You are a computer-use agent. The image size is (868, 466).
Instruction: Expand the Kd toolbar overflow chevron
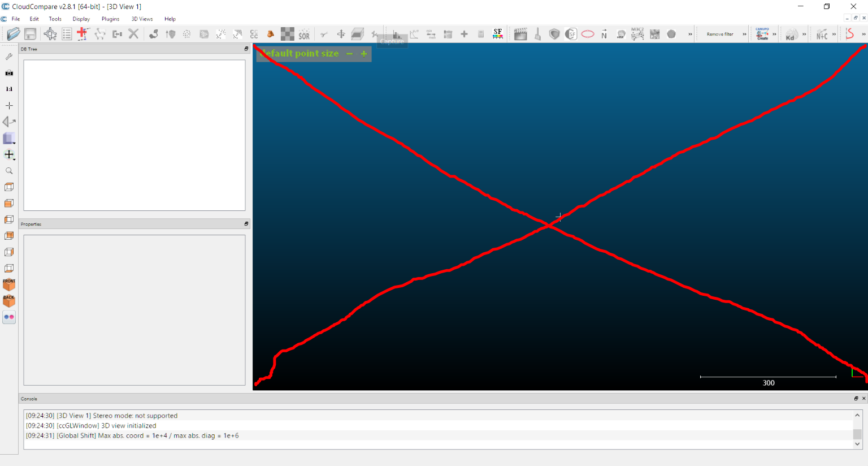pyautogui.click(x=804, y=34)
